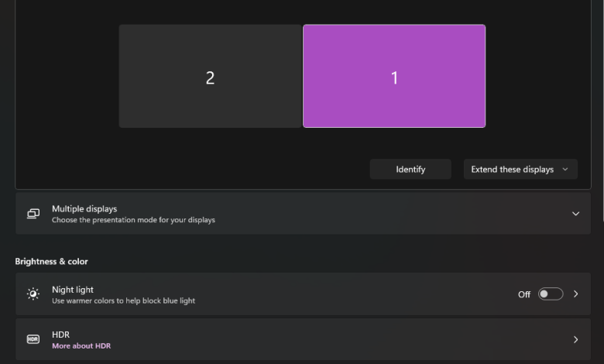Open the Extend these displays dropdown
Screen dimensions: 604x364
point(520,170)
